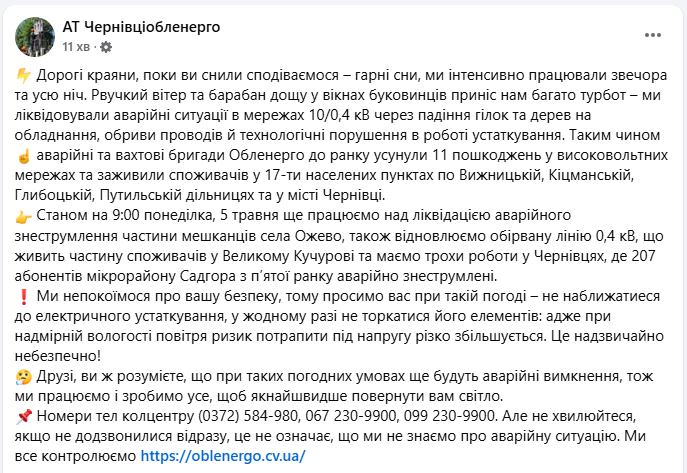Open the post options three-dot menu
The image size is (687, 473).
click(653, 35)
